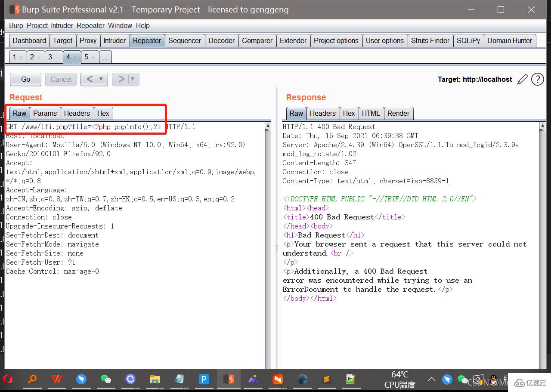Open WeChat from the taskbar

[x=105, y=379]
